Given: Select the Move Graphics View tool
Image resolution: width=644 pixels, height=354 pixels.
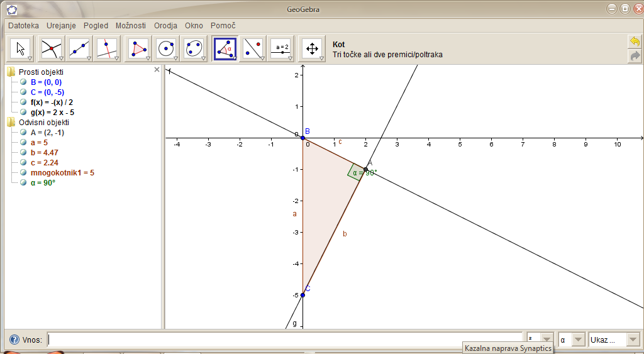Looking at the screenshot, I should pyautogui.click(x=312, y=48).
